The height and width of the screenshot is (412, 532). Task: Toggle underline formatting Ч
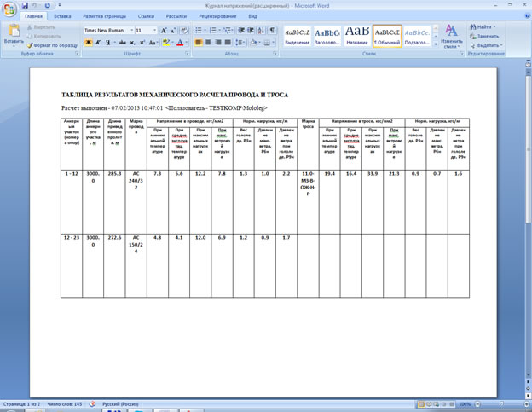pyautogui.click(x=108, y=43)
